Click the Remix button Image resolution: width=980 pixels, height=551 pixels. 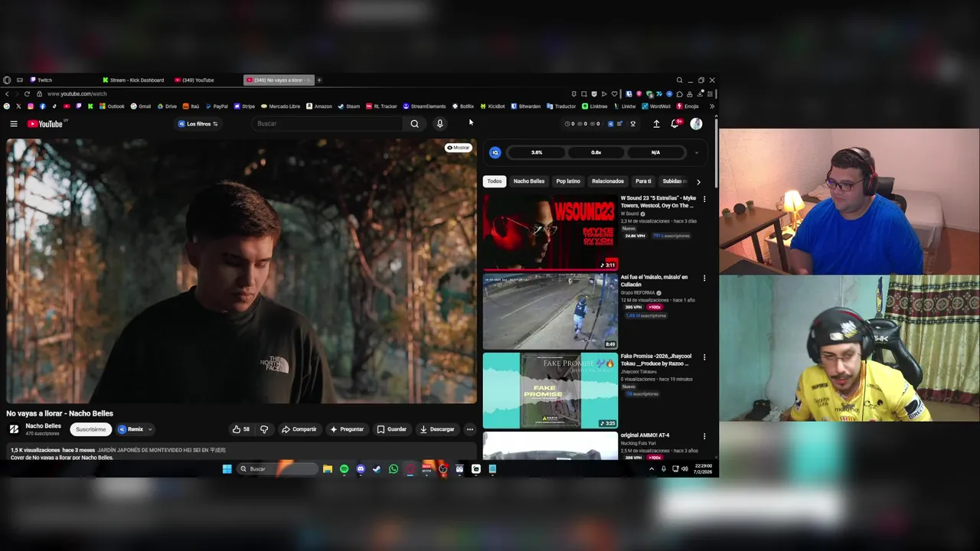(x=131, y=429)
